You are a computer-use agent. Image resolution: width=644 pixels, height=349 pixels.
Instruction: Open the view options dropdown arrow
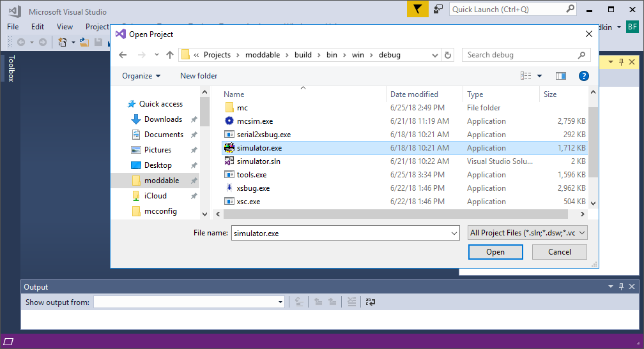click(x=540, y=76)
